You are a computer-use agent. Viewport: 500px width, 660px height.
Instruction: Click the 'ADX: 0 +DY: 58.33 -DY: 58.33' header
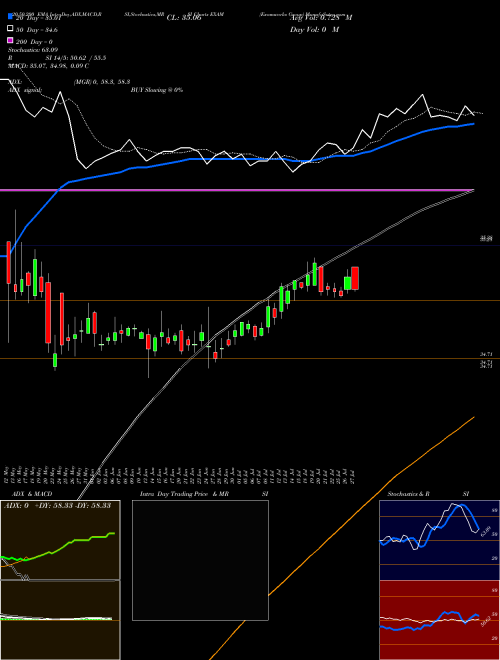(57, 505)
